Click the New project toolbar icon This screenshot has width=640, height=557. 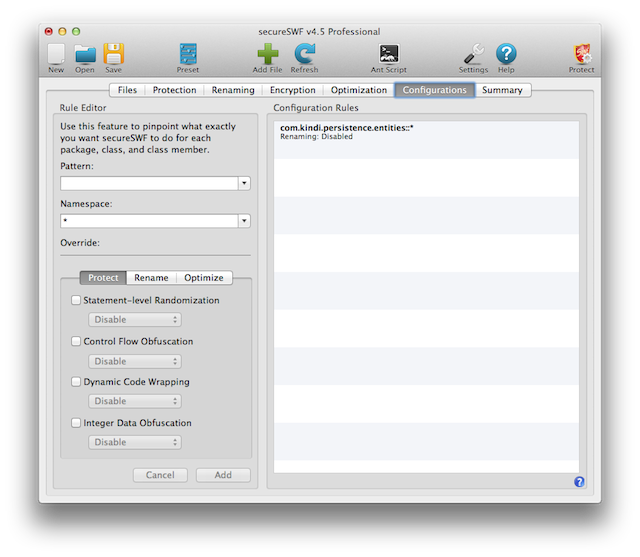coord(56,54)
